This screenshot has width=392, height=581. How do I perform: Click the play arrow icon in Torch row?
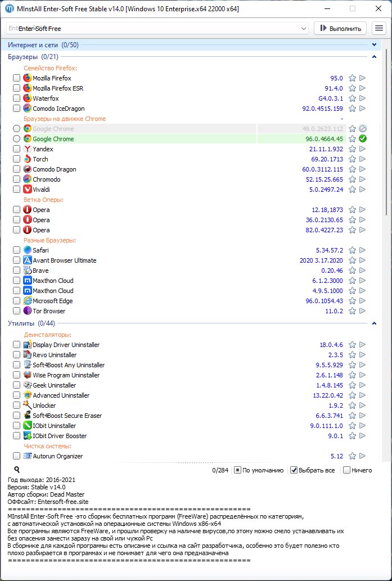[363, 159]
